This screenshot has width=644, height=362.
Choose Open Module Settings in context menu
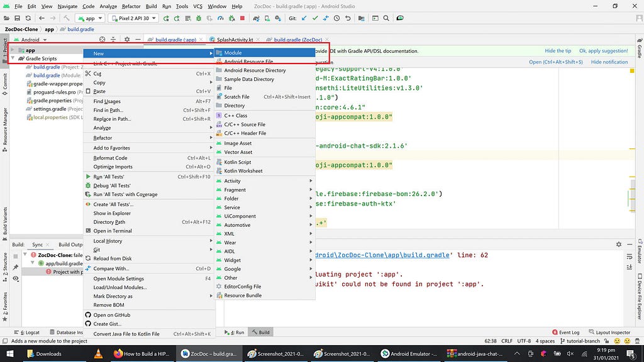point(148,278)
